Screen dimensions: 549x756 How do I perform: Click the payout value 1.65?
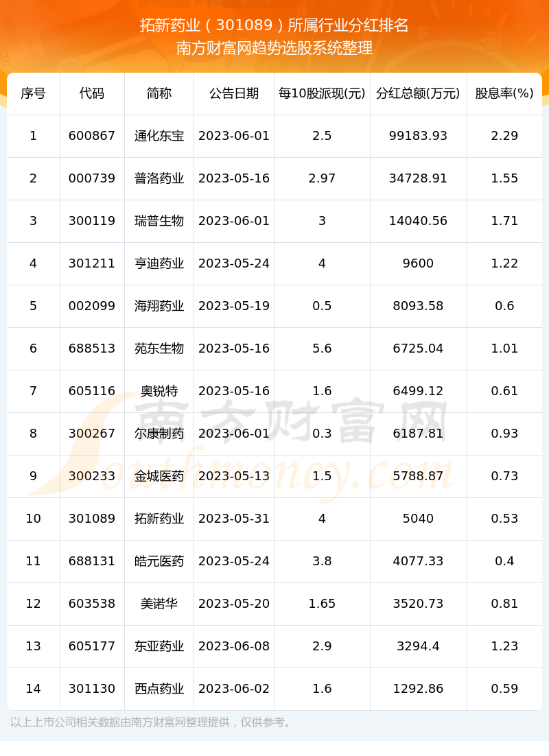[322, 603]
